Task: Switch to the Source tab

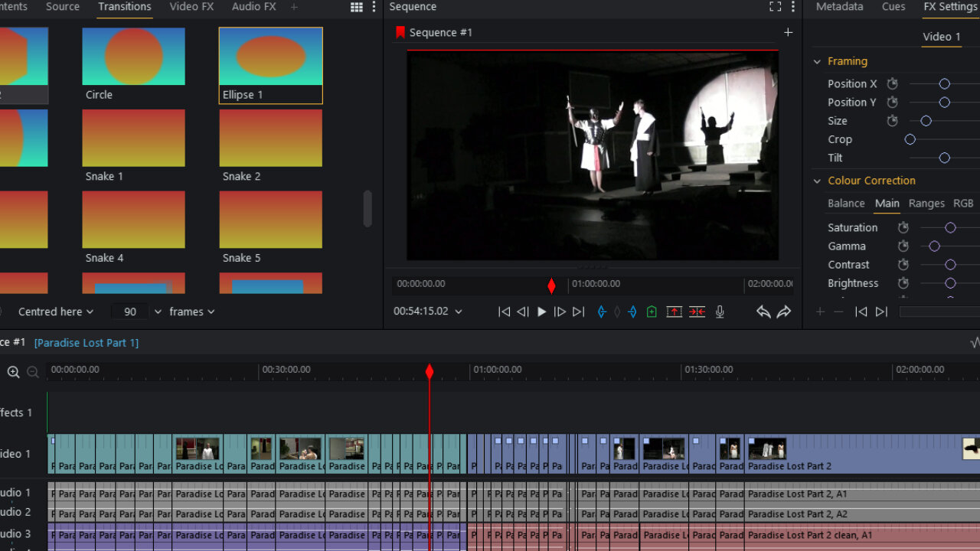Action: click(63, 7)
